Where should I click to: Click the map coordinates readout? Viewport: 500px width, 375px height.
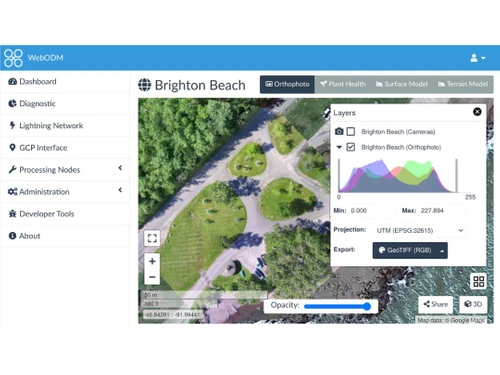pyautogui.click(x=173, y=314)
